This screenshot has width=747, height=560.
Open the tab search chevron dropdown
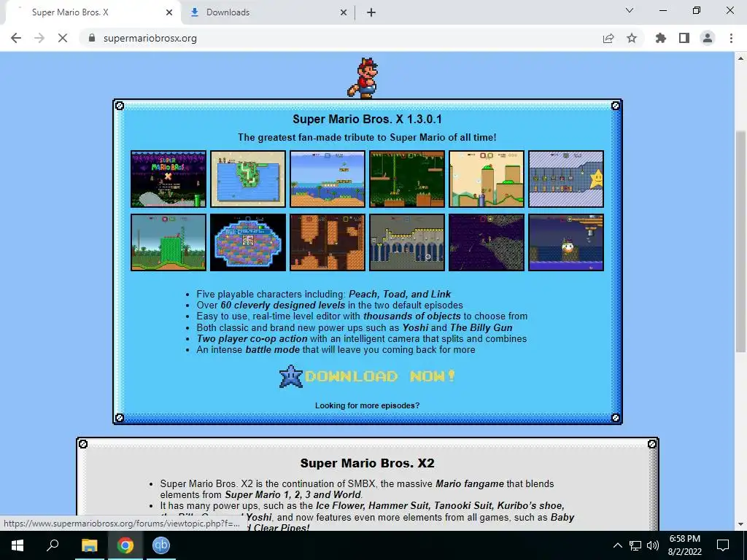(x=630, y=10)
